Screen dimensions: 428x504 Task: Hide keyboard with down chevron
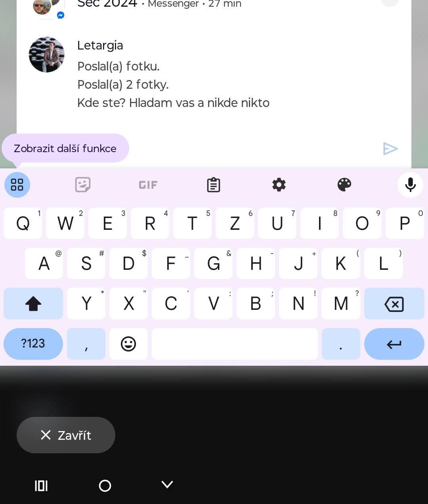click(167, 485)
